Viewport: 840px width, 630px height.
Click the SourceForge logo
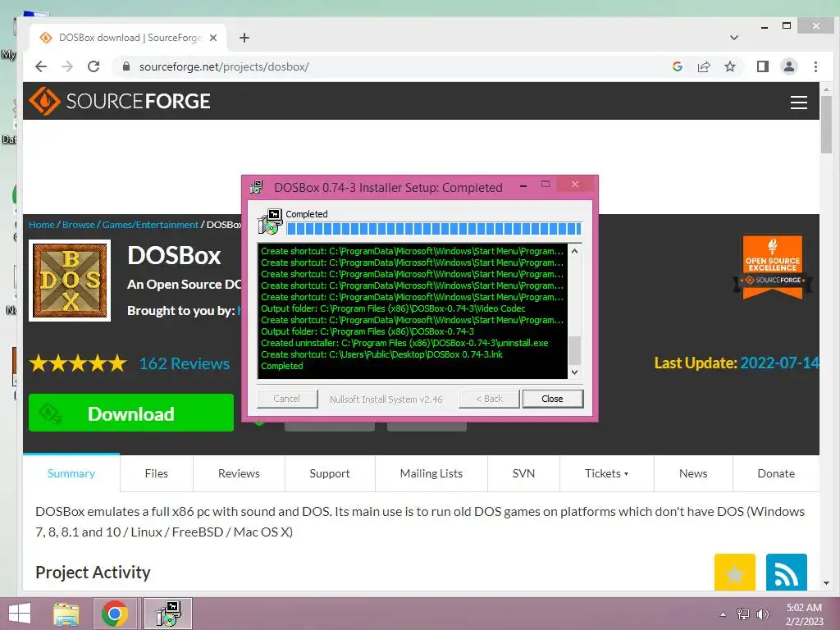point(120,101)
